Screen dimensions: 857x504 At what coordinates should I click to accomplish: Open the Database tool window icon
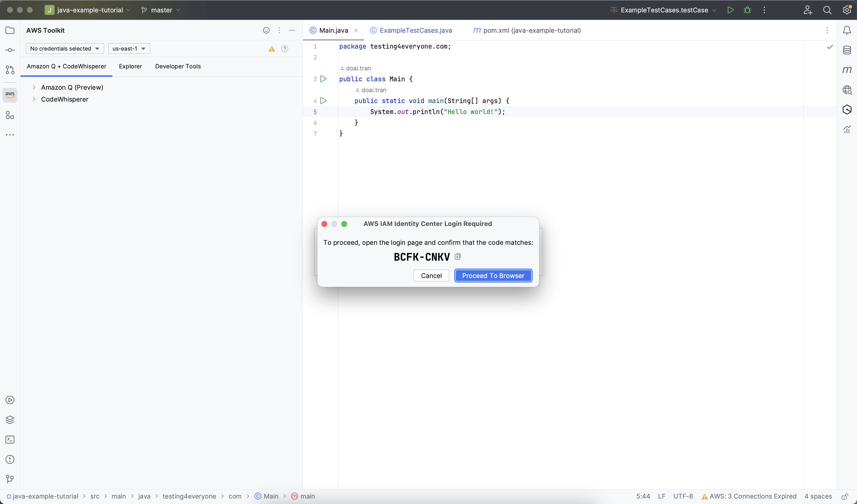click(x=847, y=50)
